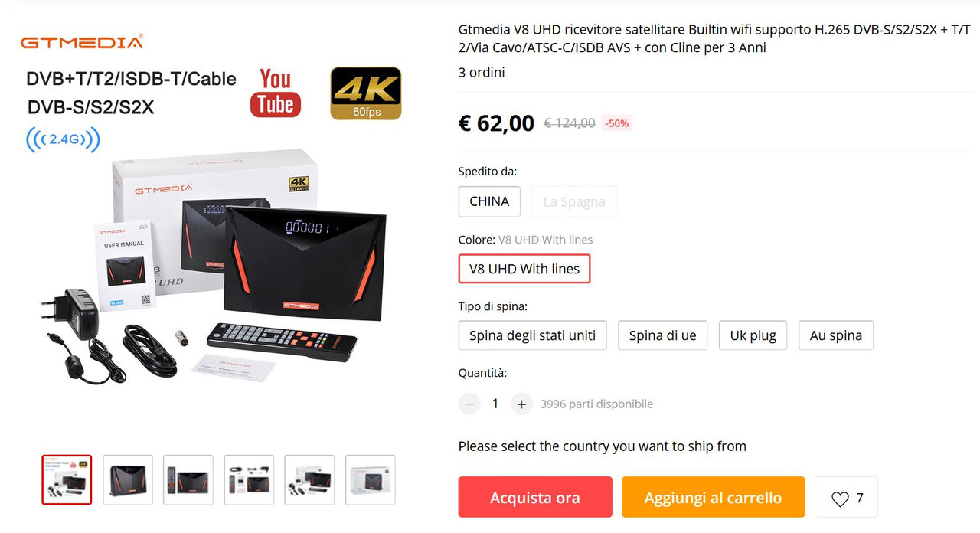
Task: View third thumbnail with receiver and remote
Action: tap(188, 480)
